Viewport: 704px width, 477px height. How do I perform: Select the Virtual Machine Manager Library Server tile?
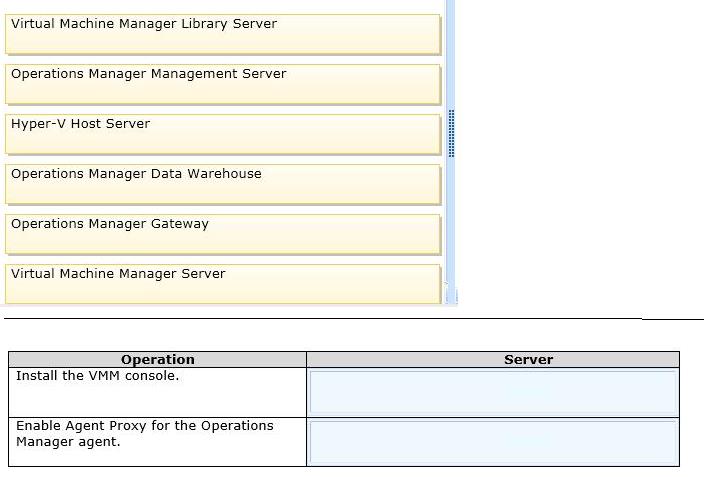click(x=223, y=35)
